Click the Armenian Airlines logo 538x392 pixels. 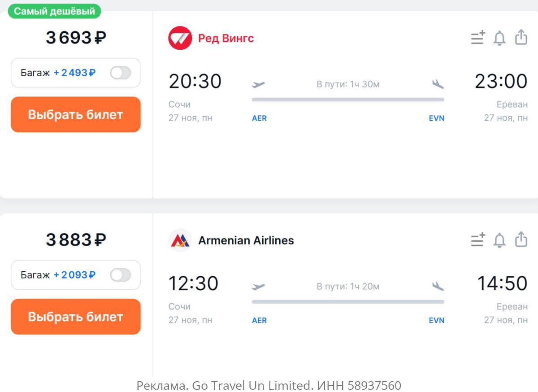180,240
